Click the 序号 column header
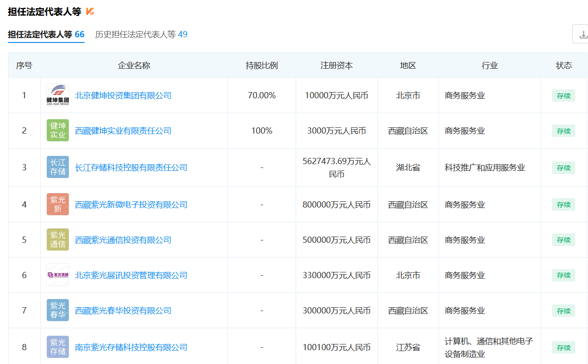Screen dimensions: 588x364 coord(24,65)
